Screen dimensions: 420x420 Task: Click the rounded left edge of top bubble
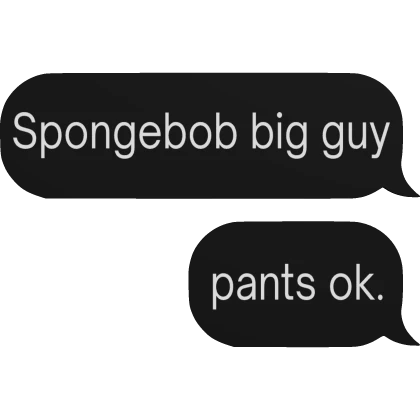(x=10, y=136)
